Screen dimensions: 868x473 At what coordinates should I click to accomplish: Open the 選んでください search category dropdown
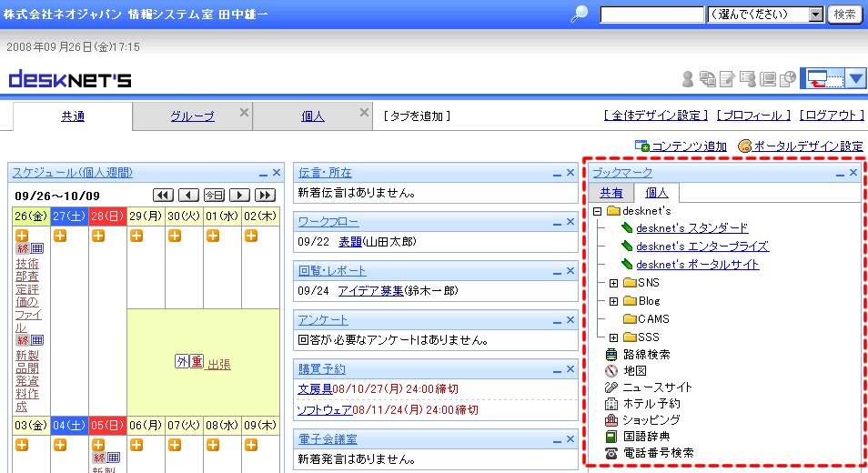tap(815, 15)
